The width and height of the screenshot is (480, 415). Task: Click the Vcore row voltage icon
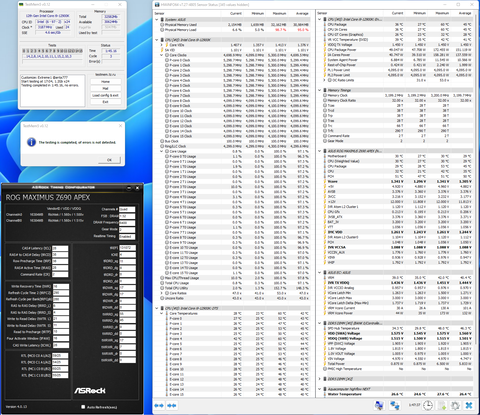pos(325,182)
